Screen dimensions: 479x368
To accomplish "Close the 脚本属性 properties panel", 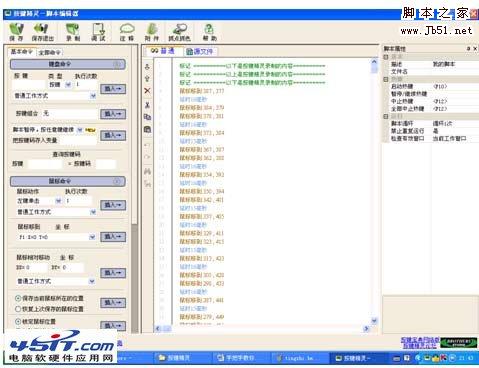I will [475, 49].
